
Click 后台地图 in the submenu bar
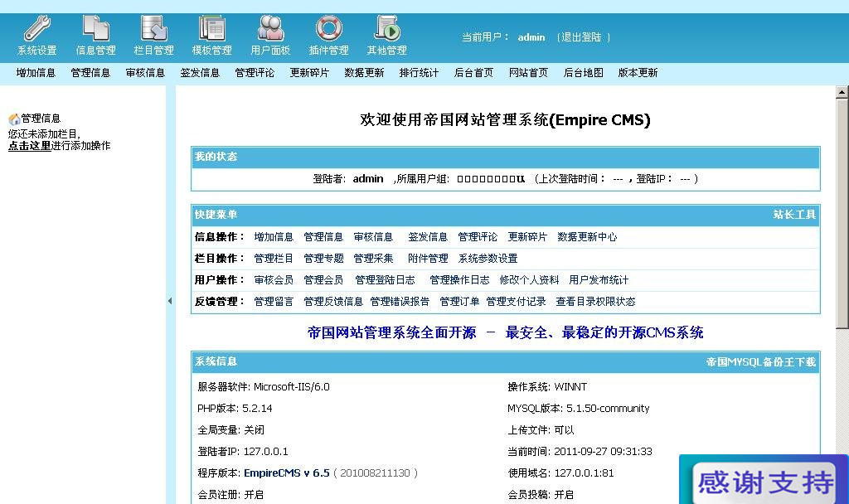point(583,73)
